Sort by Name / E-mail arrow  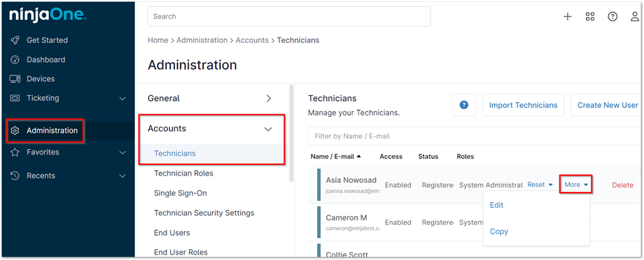point(359,156)
